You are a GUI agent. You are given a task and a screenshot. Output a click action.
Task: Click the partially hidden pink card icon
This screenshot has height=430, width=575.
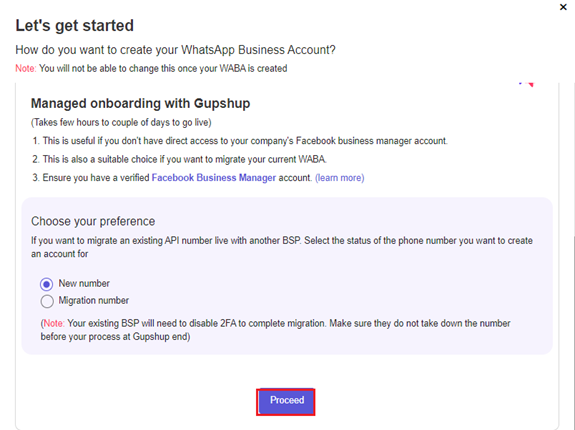click(x=527, y=84)
